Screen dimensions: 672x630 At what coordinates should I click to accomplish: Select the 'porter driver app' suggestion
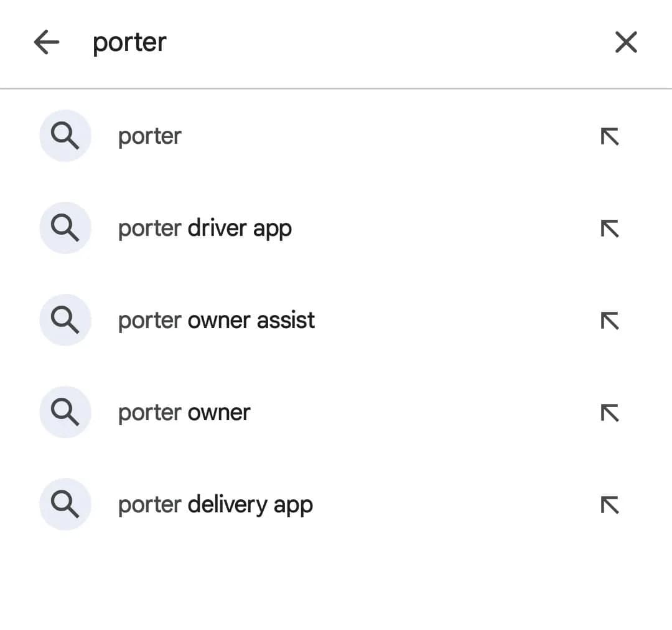coord(205,228)
